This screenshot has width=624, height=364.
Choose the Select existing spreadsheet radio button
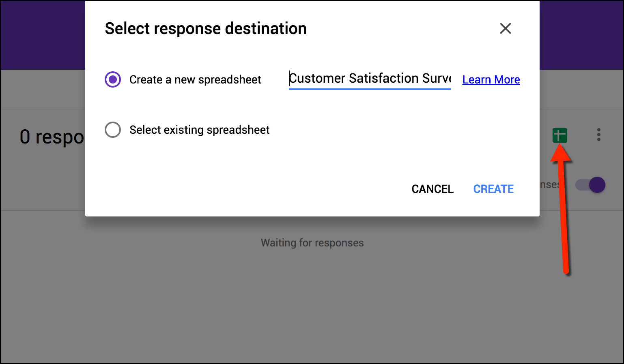pyautogui.click(x=113, y=130)
